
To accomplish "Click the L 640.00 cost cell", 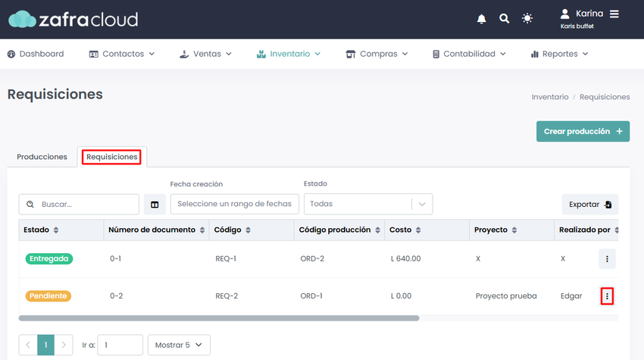I will (x=406, y=258).
